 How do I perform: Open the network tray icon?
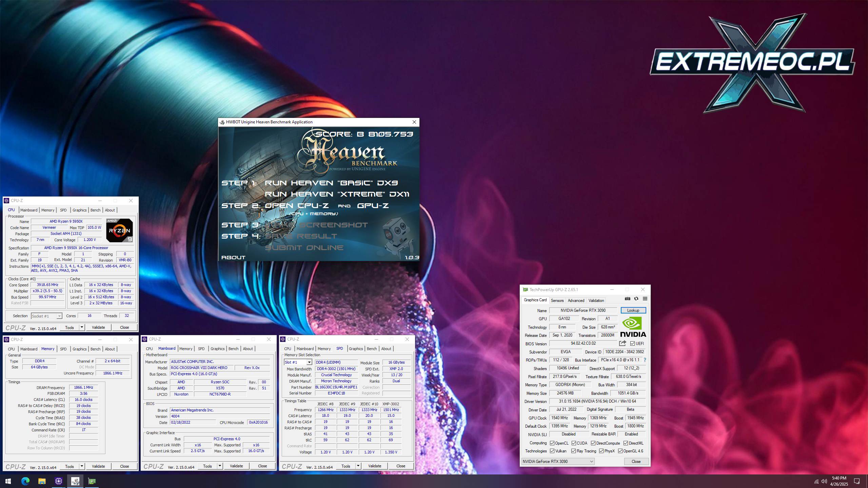coord(816,481)
